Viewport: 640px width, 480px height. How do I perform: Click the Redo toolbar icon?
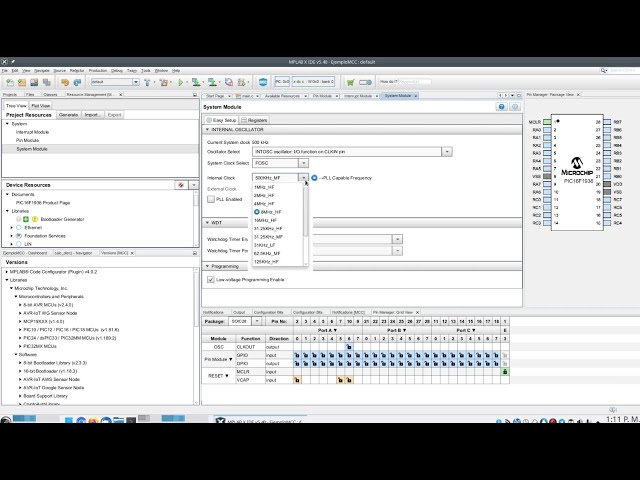(77, 82)
